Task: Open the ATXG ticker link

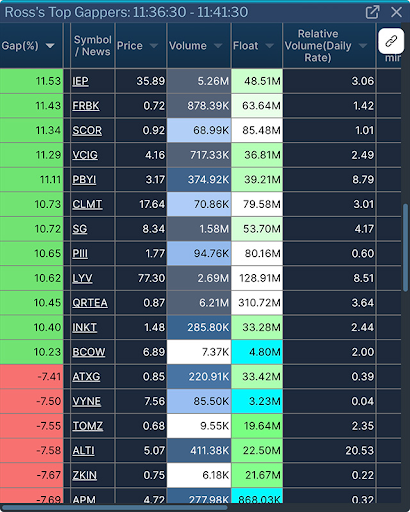Action: (x=86, y=377)
